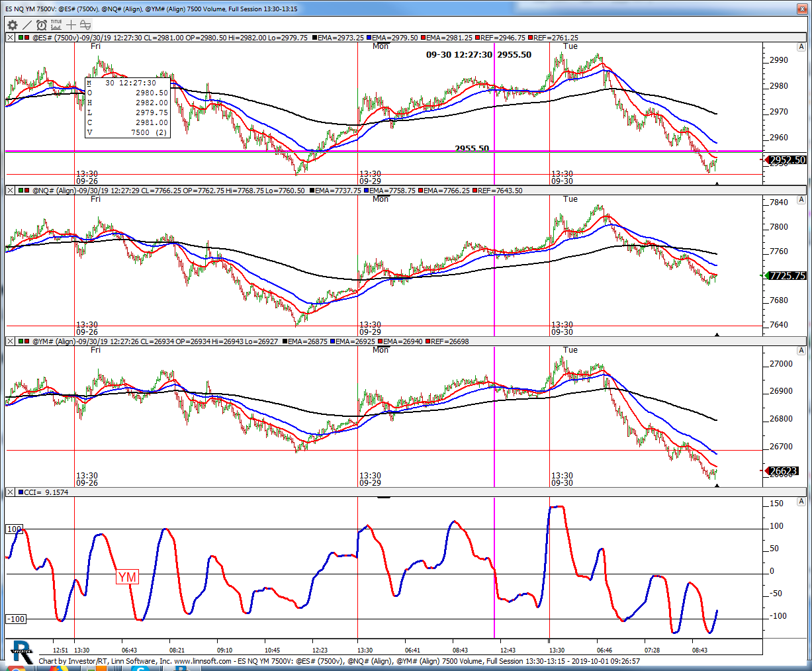The height and width of the screenshot is (671, 812).
Task: Close the ES pane with X box
Action: point(10,38)
